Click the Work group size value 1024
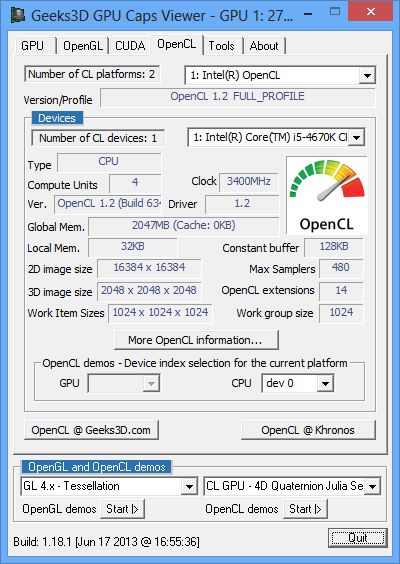The height and width of the screenshot is (564, 400). [x=341, y=313]
